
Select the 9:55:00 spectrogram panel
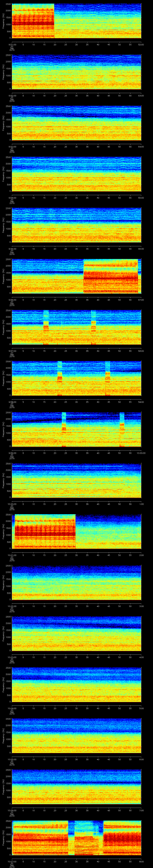(76, 225)
